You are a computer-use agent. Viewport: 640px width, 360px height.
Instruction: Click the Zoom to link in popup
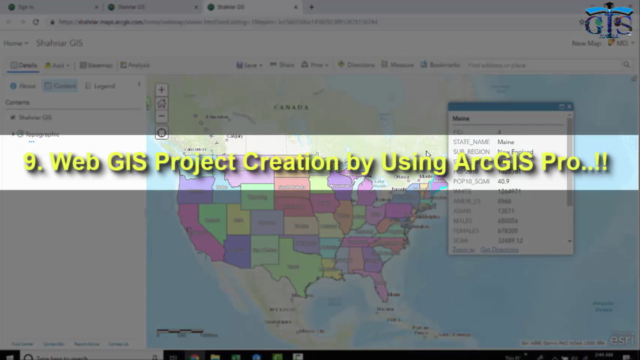(463, 249)
